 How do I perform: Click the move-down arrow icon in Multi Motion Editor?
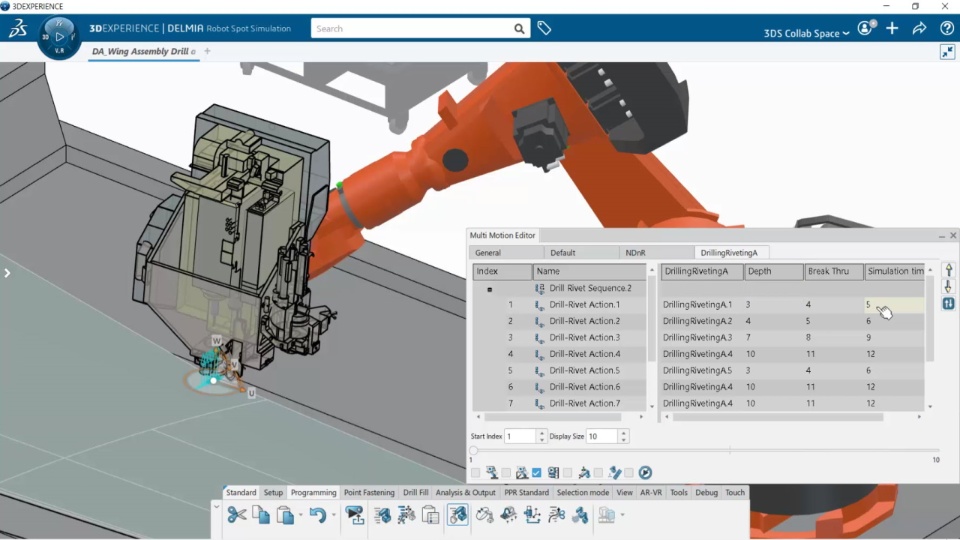coord(948,287)
